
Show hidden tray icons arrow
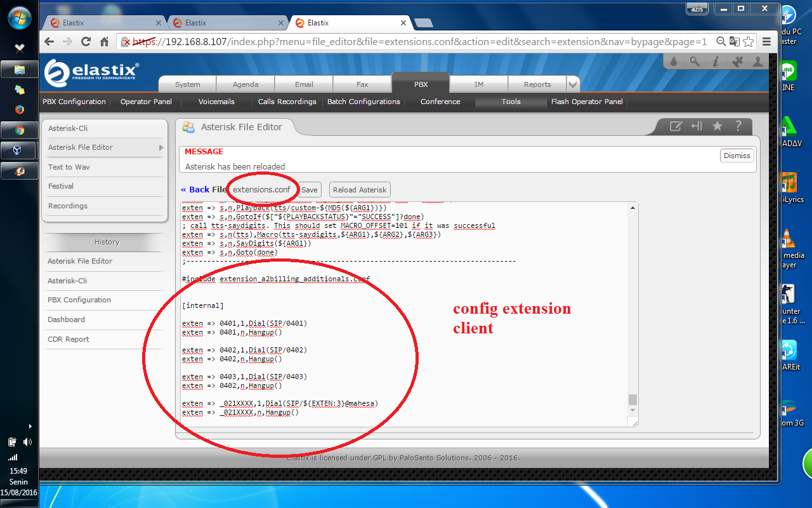[x=30, y=426]
